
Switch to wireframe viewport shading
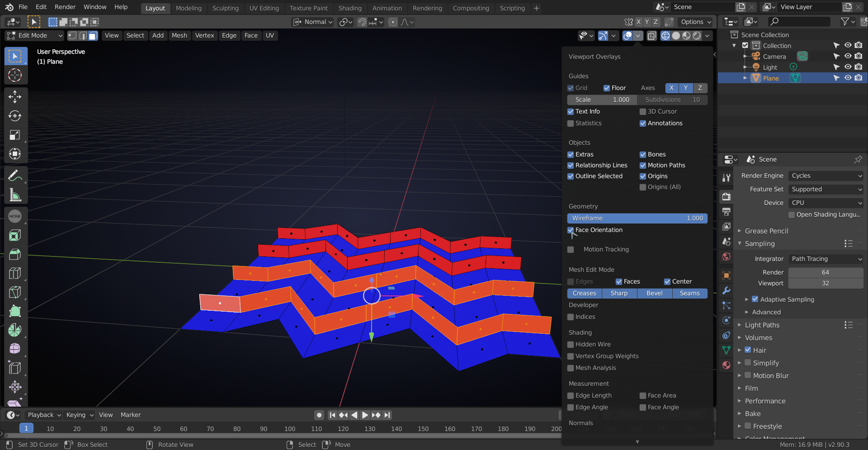point(665,36)
